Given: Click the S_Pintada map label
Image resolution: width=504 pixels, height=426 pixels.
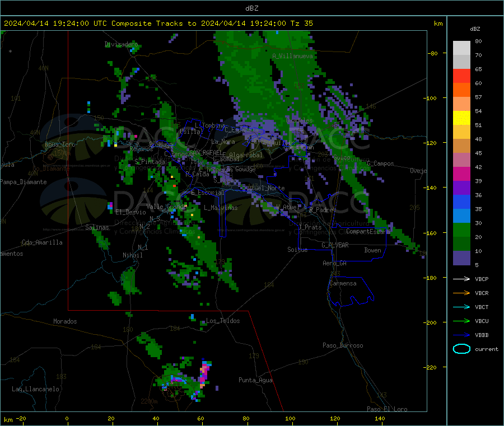Looking at the screenshot, I should tap(150, 162).
